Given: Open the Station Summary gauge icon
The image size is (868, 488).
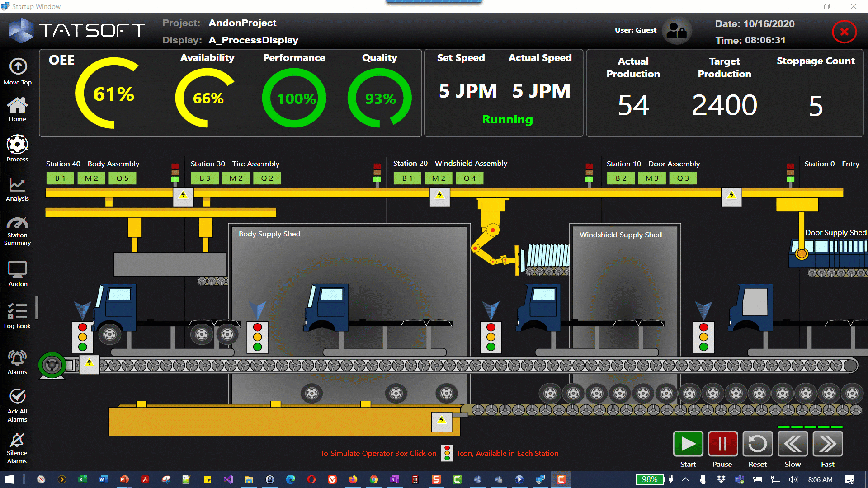Looking at the screenshot, I should [x=17, y=223].
